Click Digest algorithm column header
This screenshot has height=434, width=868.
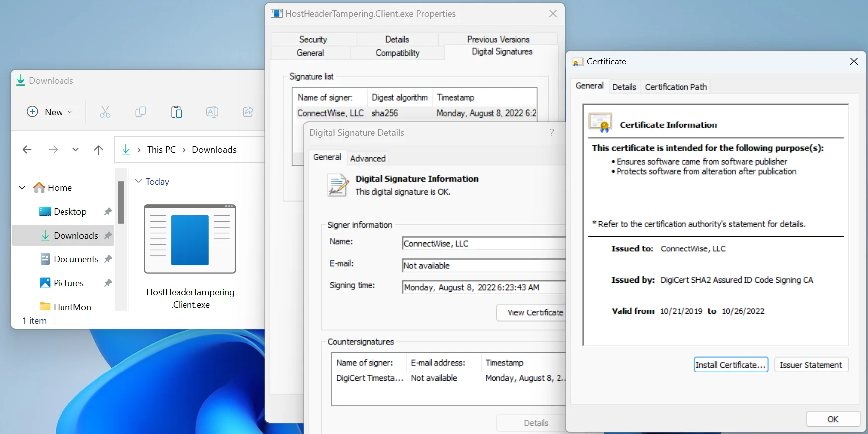click(400, 97)
